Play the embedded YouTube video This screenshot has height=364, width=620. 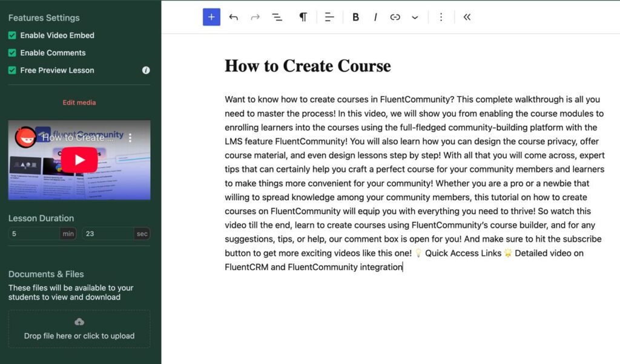tap(79, 160)
